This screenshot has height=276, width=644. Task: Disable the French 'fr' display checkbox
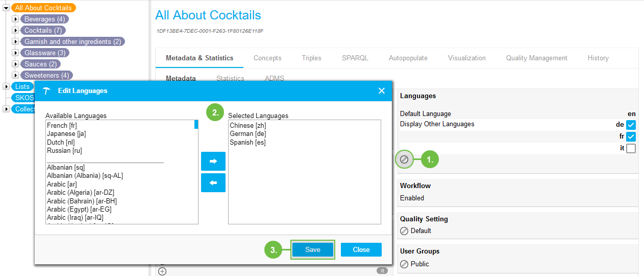(631, 136)
